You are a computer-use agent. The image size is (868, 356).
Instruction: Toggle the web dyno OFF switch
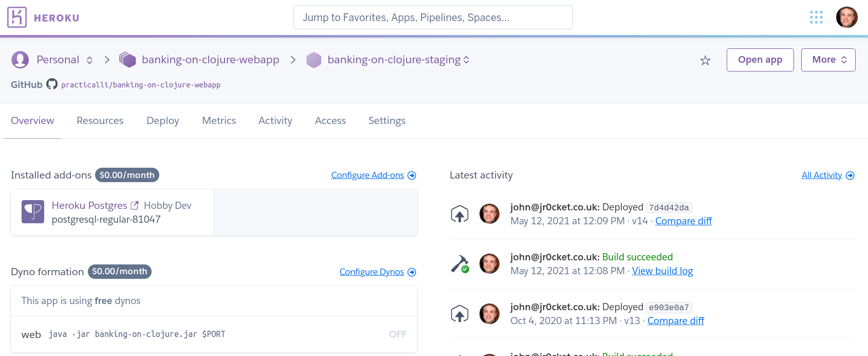point(397,334)
